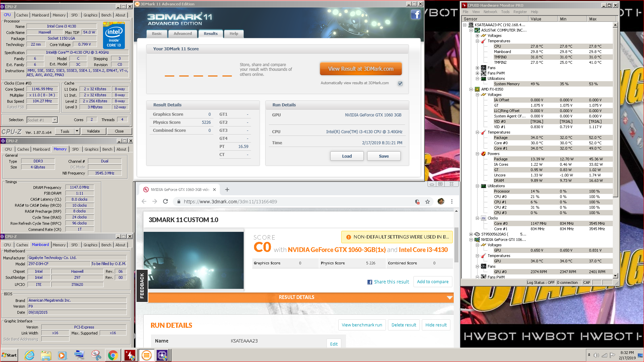Open the Caches tab in top CPU-Z window

point(22,15)
